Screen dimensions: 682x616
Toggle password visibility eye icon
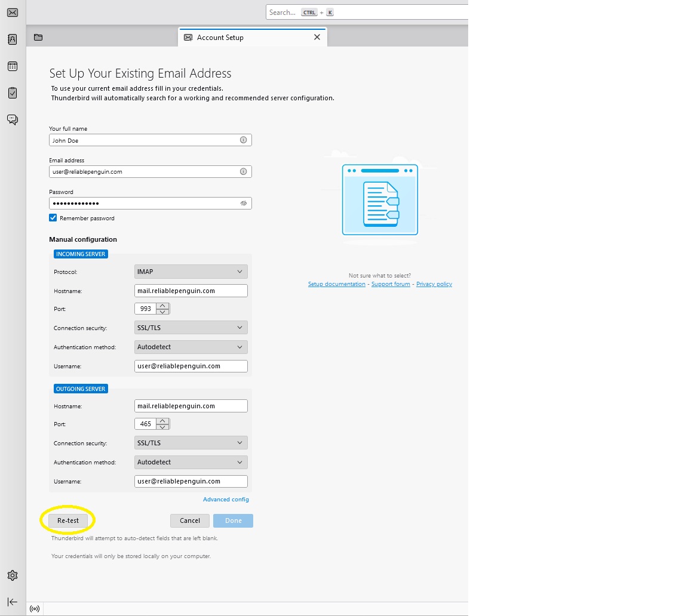(243, 204)
